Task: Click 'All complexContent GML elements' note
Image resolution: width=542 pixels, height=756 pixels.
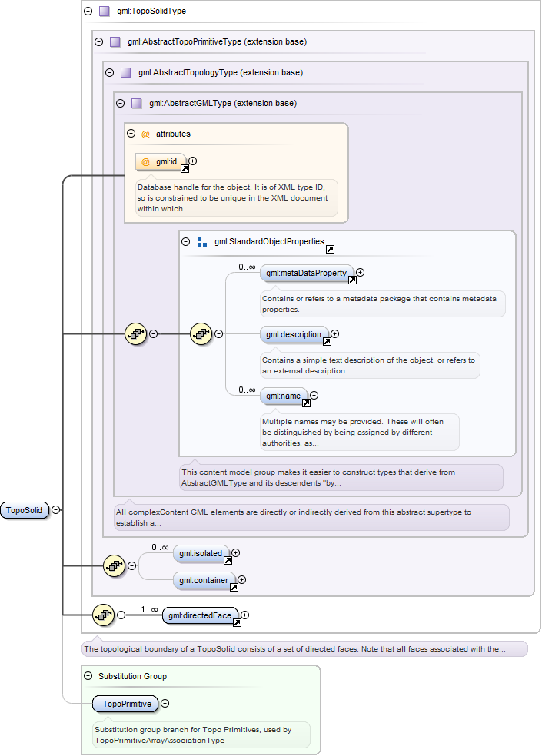Action: [x=312, y=517]
